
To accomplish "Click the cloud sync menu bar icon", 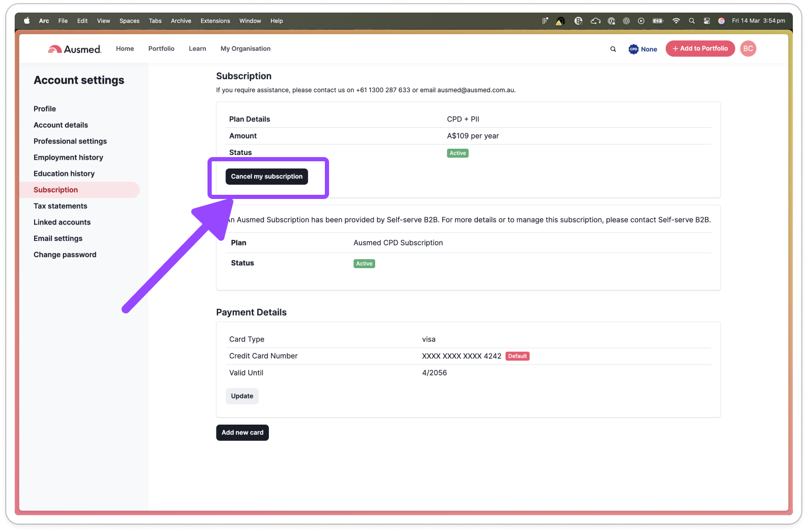I will tap(595, 21).
